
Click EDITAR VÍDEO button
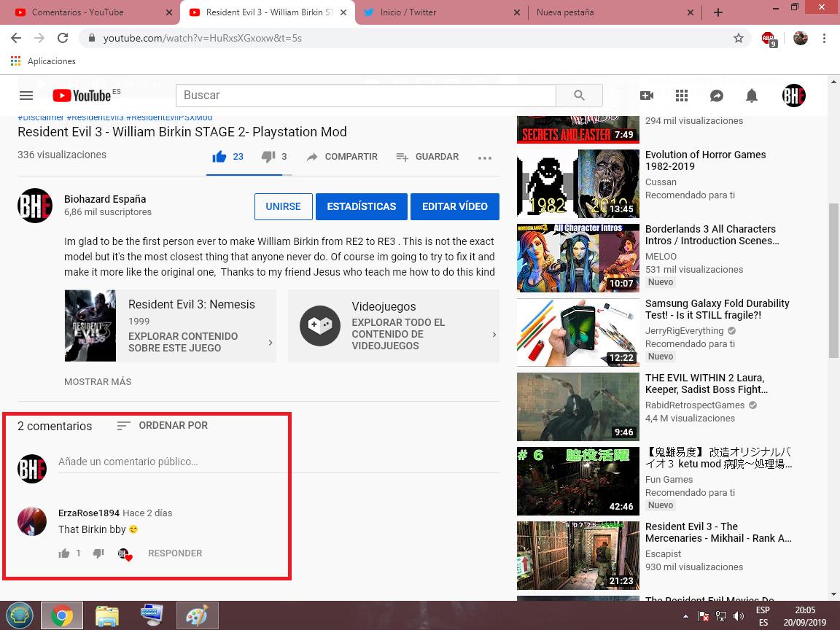point(455,206)
